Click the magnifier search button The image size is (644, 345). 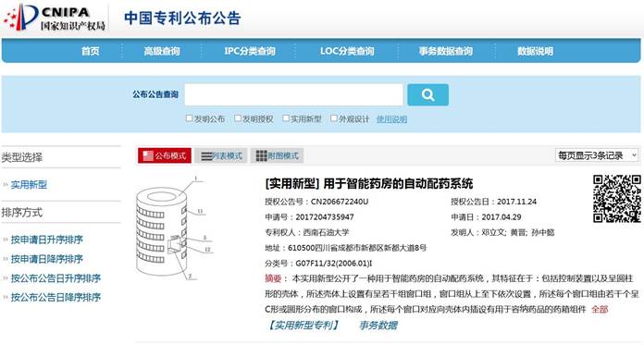tap(427, 95)
